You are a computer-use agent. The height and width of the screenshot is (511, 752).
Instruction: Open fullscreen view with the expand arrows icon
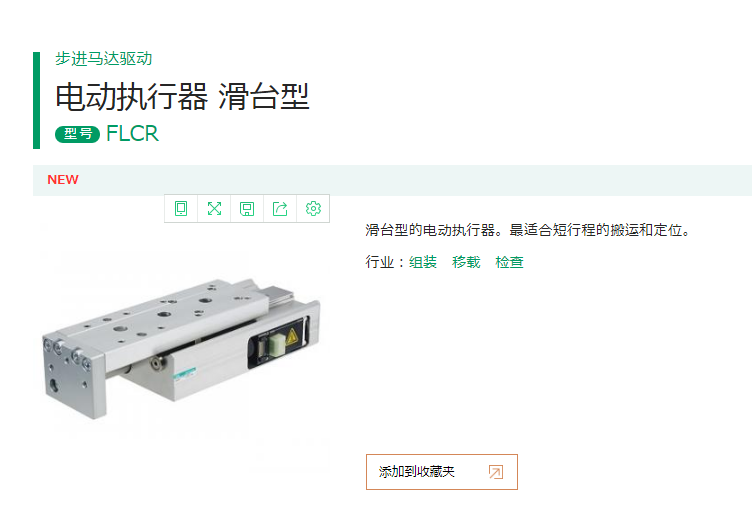click(214, 209)
